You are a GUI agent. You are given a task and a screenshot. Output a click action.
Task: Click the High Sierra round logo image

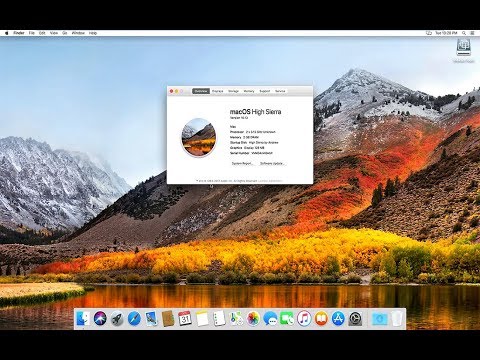(x=199, y=137)
